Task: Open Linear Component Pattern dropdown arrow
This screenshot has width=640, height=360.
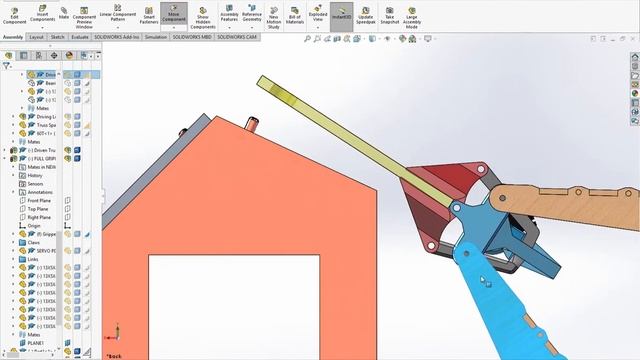Action: point(118,27)
